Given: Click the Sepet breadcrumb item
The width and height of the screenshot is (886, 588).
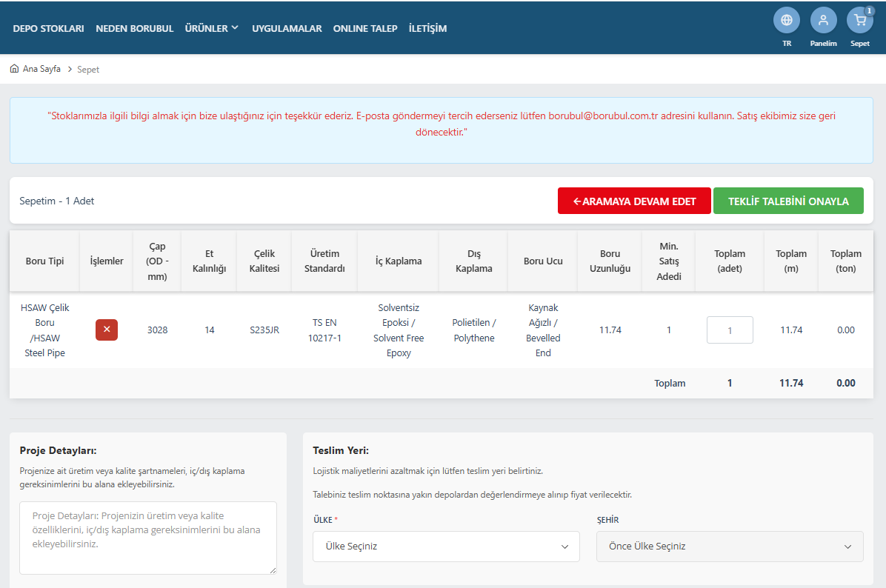Looking at the screenshot, I should click(88, 70).
